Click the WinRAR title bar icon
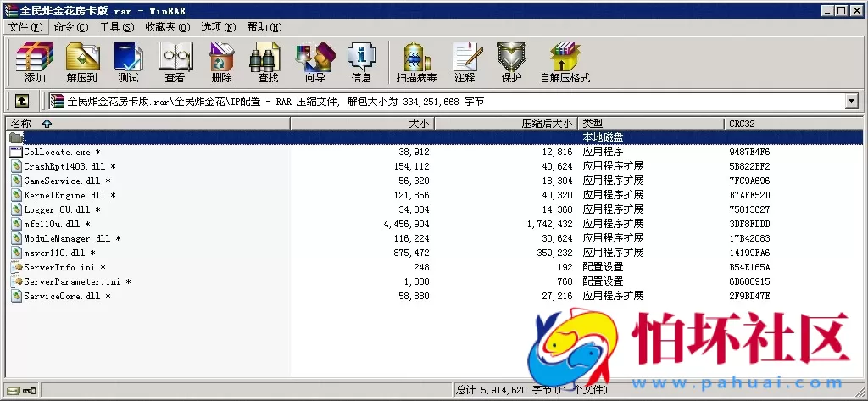 [x=10, y=10]
